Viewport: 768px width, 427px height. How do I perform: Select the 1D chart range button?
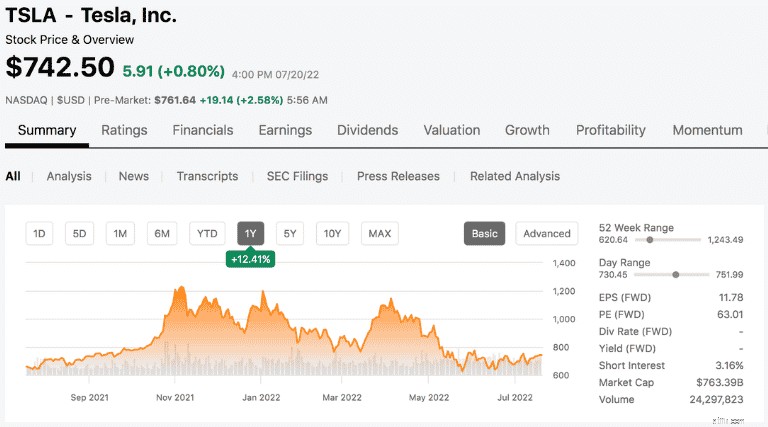pyautogui.click(x=39, y=234)
